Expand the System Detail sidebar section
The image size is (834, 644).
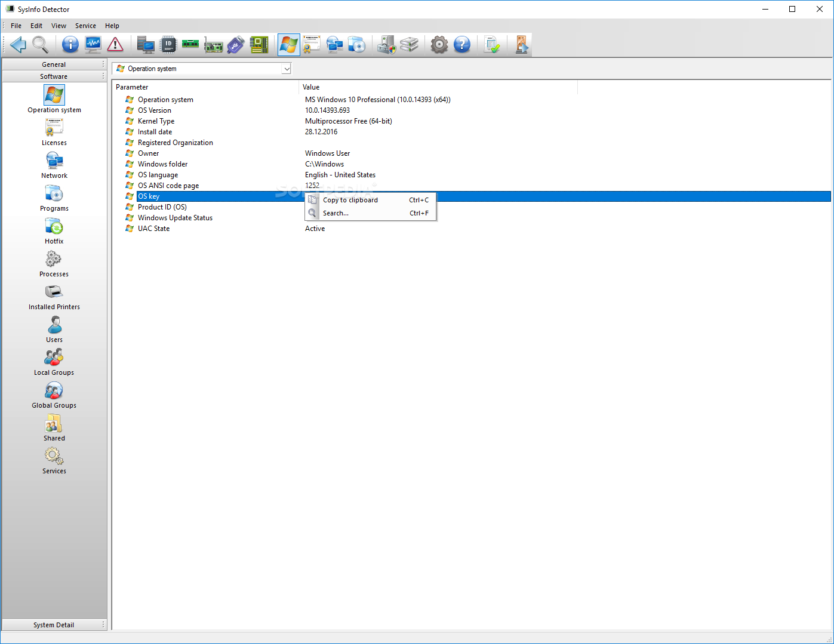tap(54, 625)
